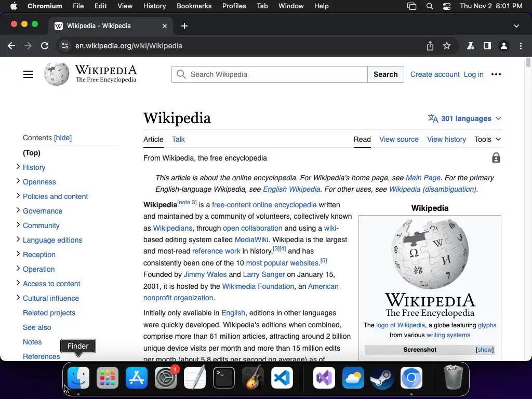The width and height of the screenshot is (532, 399).
Task: Open the View history tab
Action: click(446, 139)
